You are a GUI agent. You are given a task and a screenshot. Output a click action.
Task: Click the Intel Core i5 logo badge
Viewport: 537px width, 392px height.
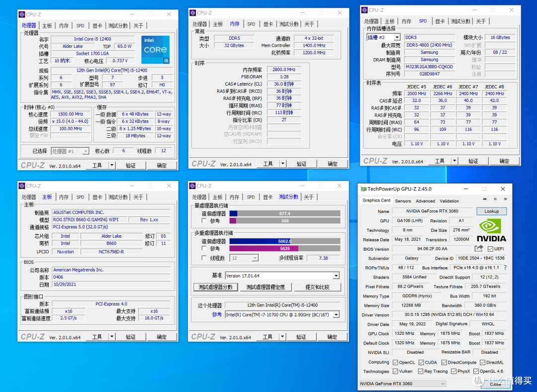(x=155, y=50)
